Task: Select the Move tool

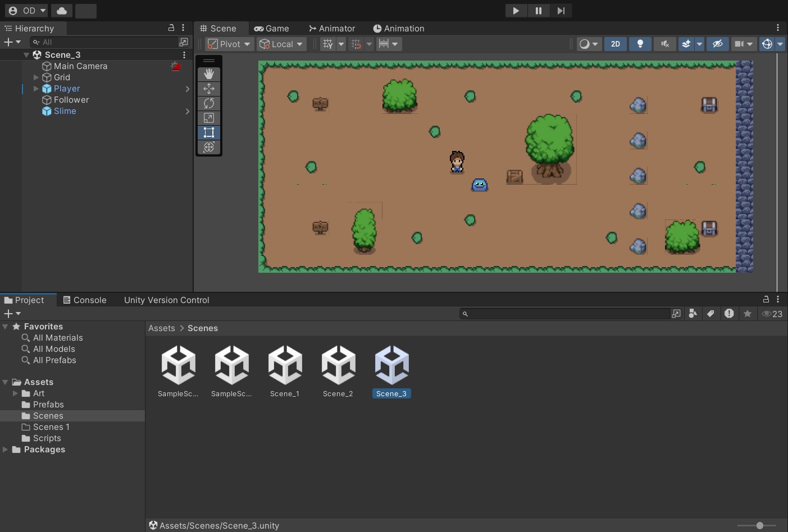Action: pyautogui.click(x=209, y=89)
